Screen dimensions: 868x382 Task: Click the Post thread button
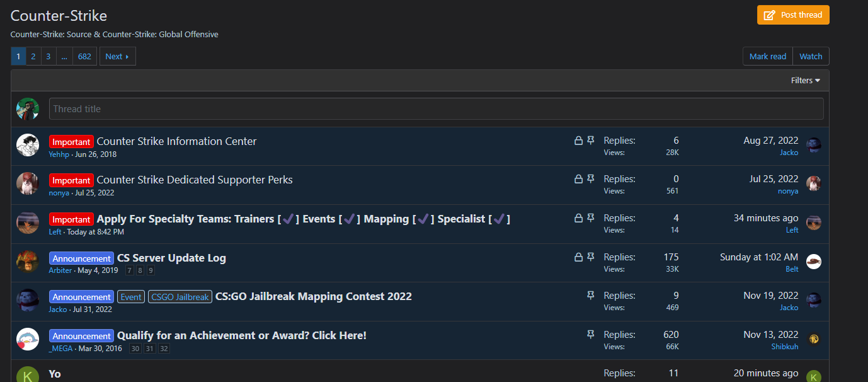point(793,15)
